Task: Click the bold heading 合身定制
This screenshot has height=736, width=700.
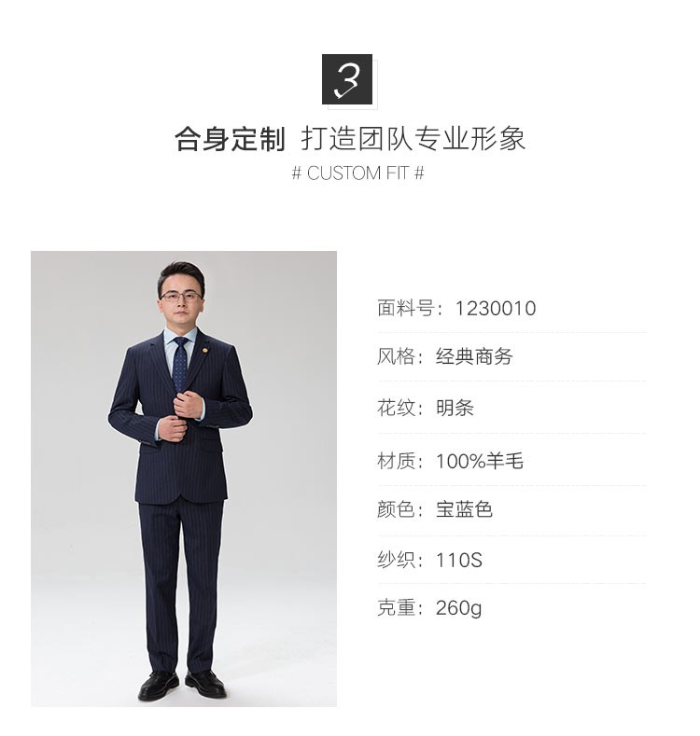Action: click(230, 139)
